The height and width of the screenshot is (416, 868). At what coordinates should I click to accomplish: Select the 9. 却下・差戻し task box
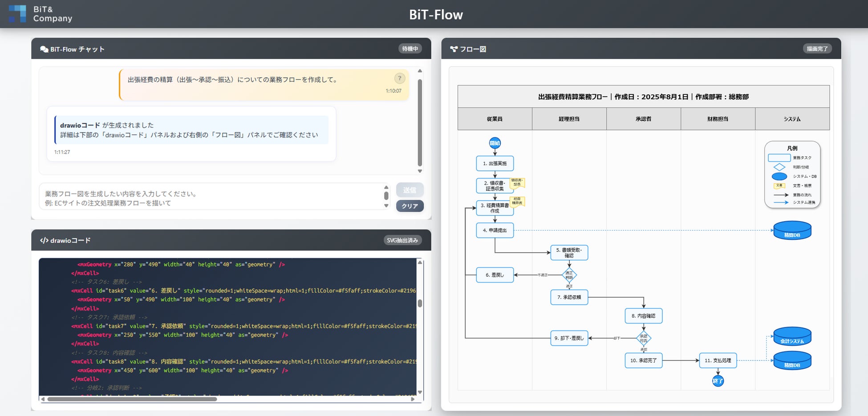tap(569, 338)
